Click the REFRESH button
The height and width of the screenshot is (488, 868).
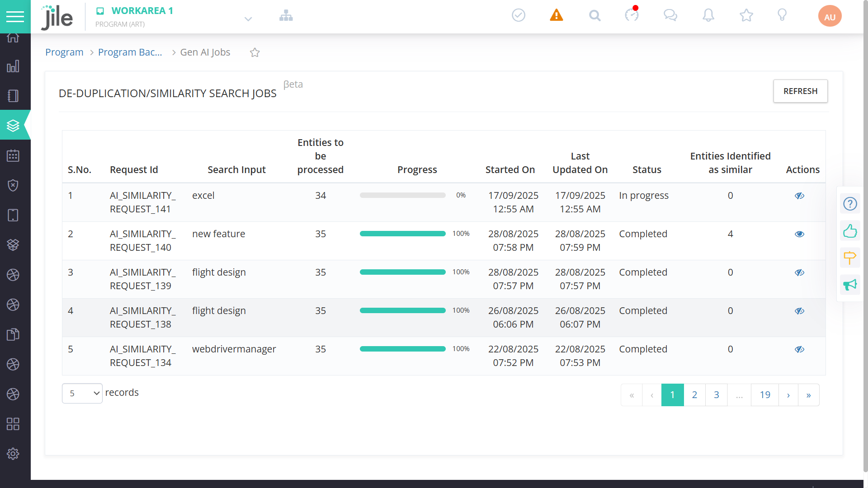pyautogui.click(x=800, y=91)
